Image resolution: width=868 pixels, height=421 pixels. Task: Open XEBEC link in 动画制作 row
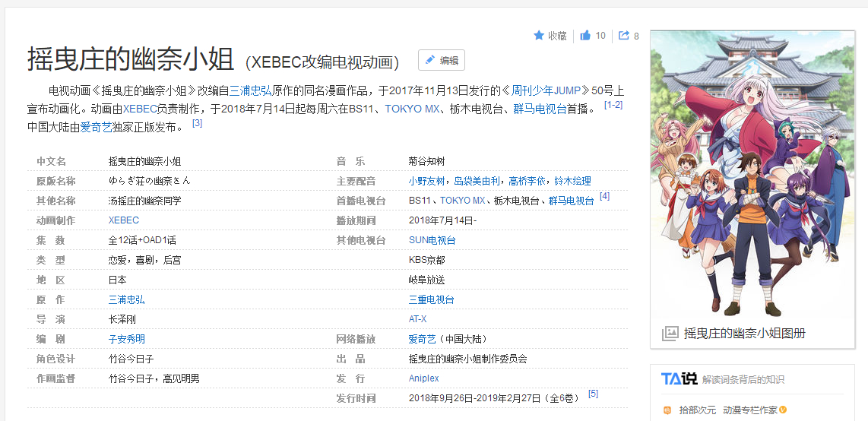tap(123, 220)
